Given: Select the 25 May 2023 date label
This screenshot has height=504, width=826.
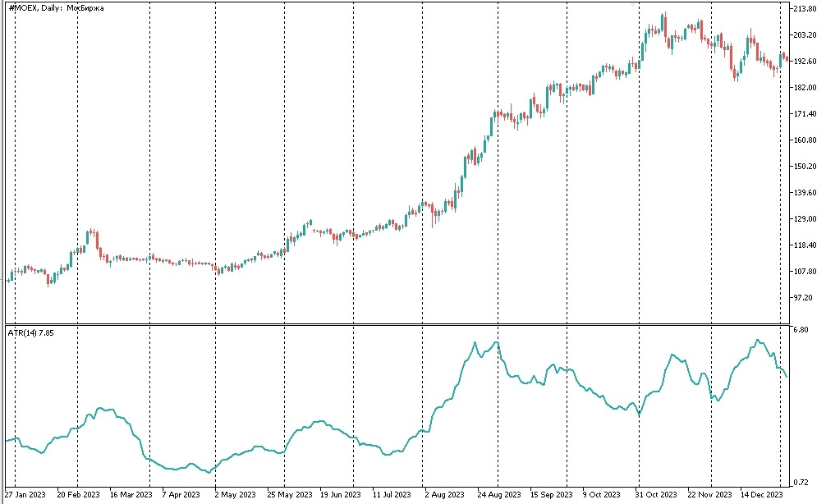Looking at the screenshot, I should [x=289, y=494].
